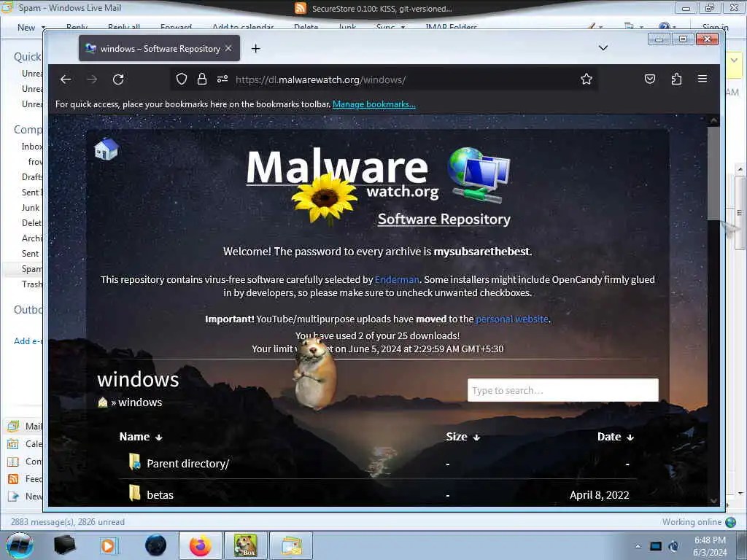
Task: Sort the listing by Name column
Action: click(x=141, y=437)
